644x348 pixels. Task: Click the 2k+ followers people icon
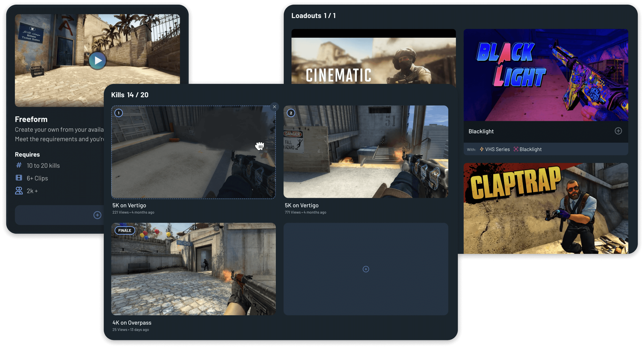[19, 191]
